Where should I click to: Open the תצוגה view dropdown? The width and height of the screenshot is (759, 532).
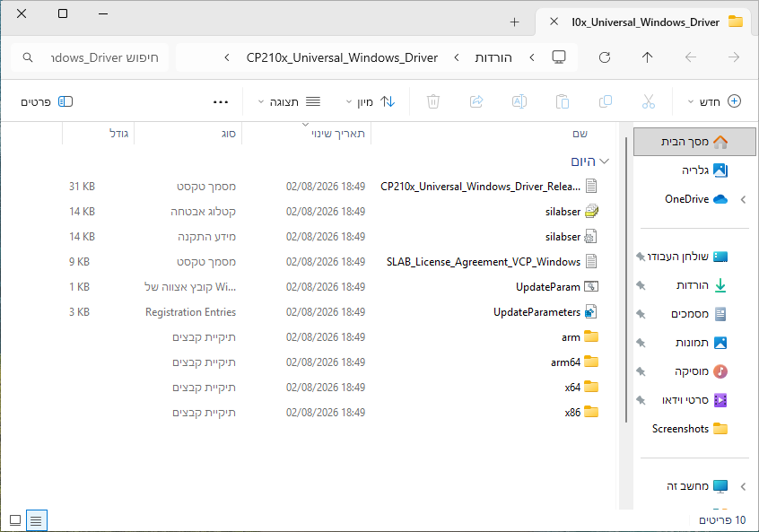point(289,101)
